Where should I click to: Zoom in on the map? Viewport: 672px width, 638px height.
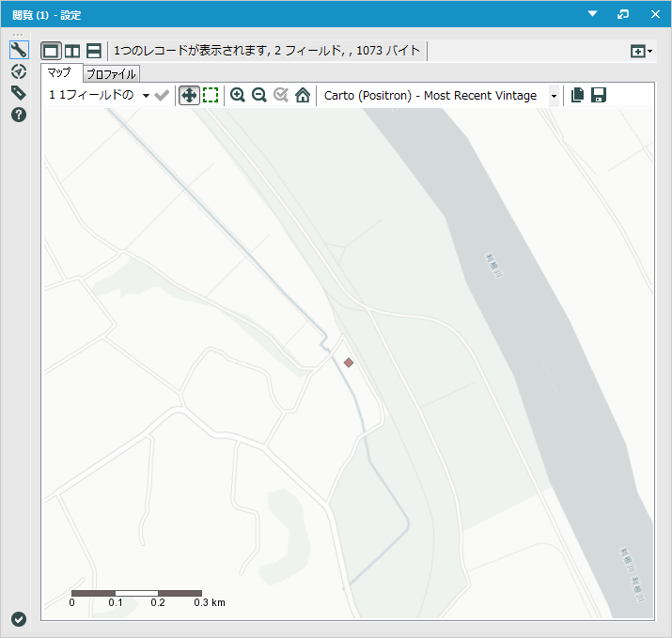coord(238,95)
